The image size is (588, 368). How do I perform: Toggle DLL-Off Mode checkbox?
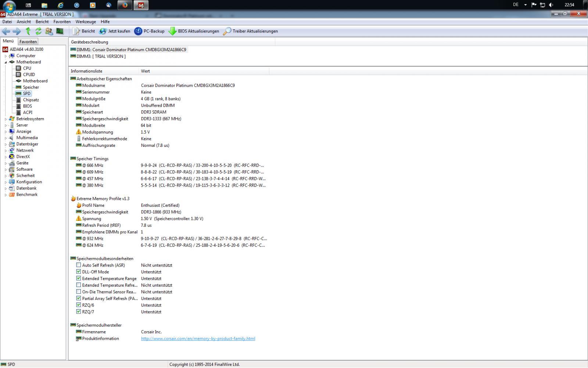click(x=78, y=272)
